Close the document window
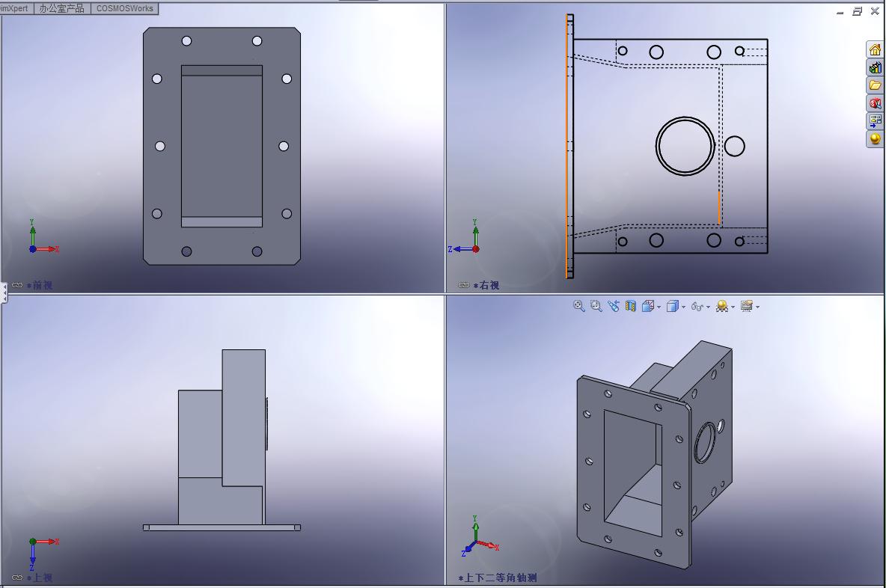Screen dimensions: 886x588 [x=875, y=11]
